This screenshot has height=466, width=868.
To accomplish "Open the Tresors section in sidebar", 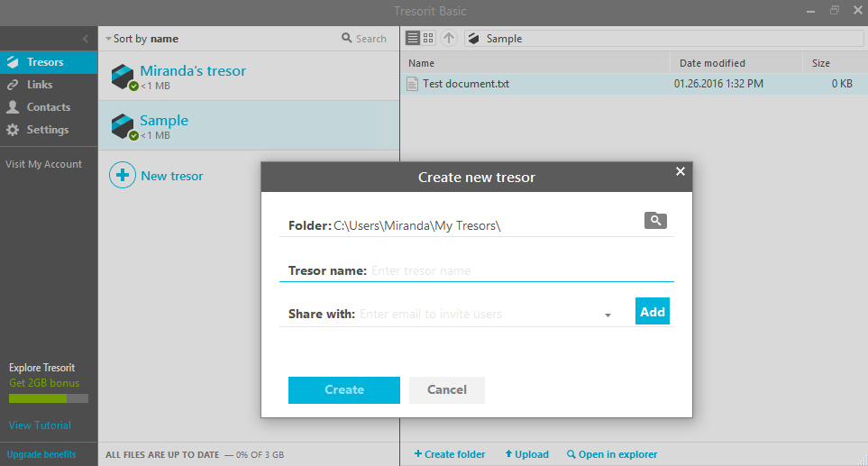I will pyautogui.click(x=49, y=62).
